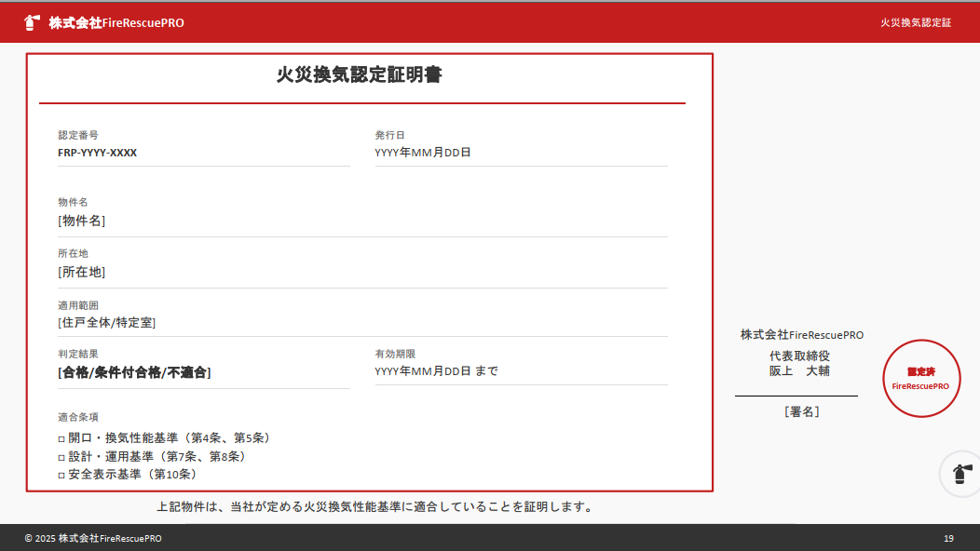Click the 有効期限 expiry date field

tap(436, 371)
